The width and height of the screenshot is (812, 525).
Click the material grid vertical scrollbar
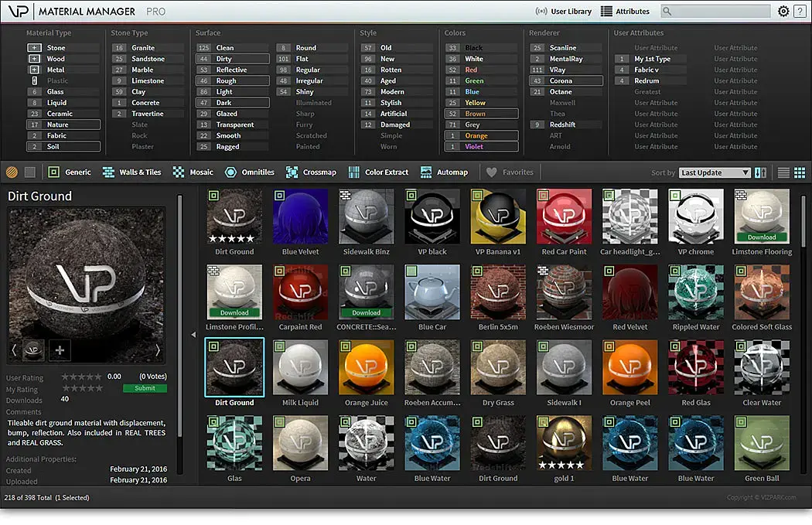803,223
